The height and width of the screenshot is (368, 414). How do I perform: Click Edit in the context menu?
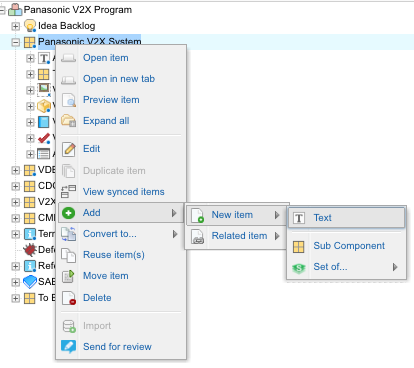click(121, 149)
